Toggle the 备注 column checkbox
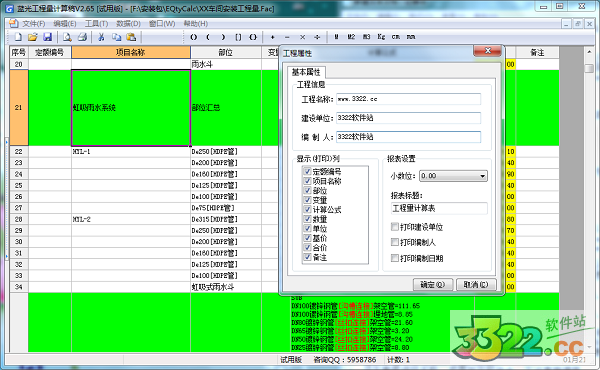 point(307,257)
